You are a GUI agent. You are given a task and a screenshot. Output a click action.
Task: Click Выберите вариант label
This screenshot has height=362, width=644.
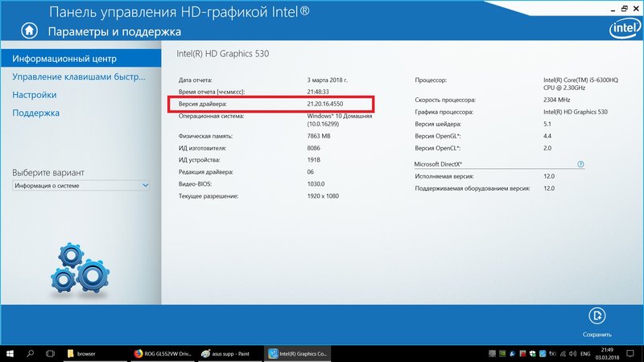48,173
